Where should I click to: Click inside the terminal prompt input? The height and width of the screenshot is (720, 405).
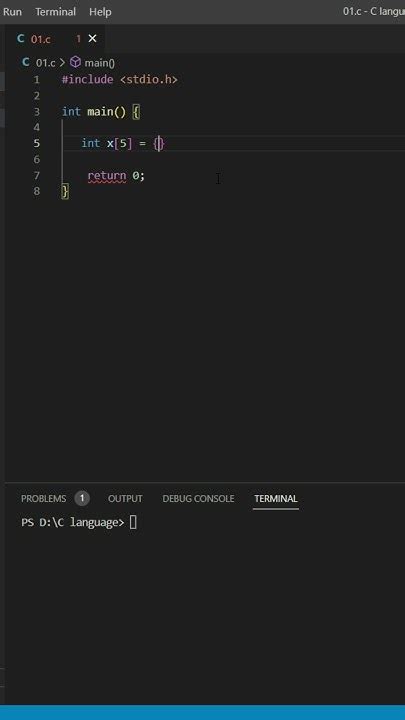(133, 522)
